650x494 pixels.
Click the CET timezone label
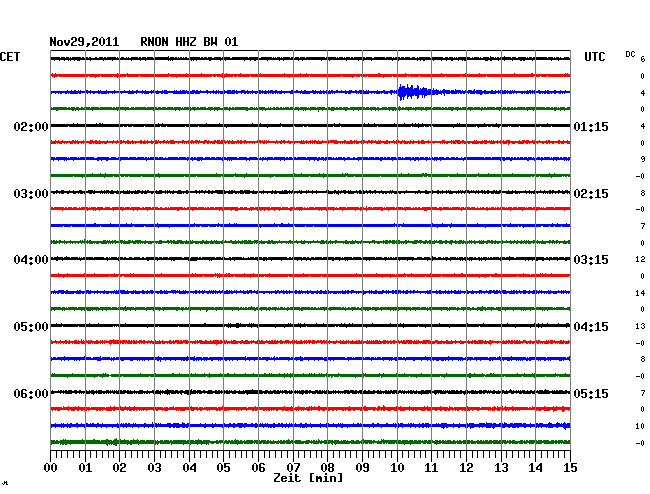point(10,57)
